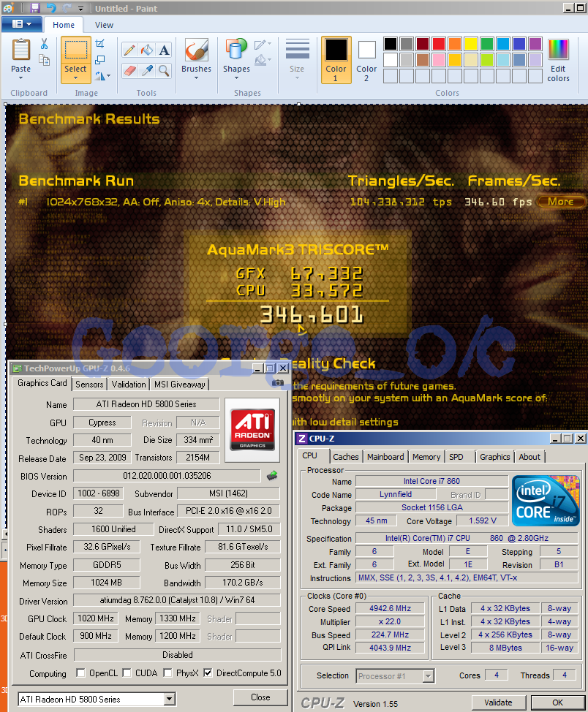The width and height of the screenshot is (588, 712).
Task: Click the Edit colors rainbow icon
Action: [x=558, y=50]
